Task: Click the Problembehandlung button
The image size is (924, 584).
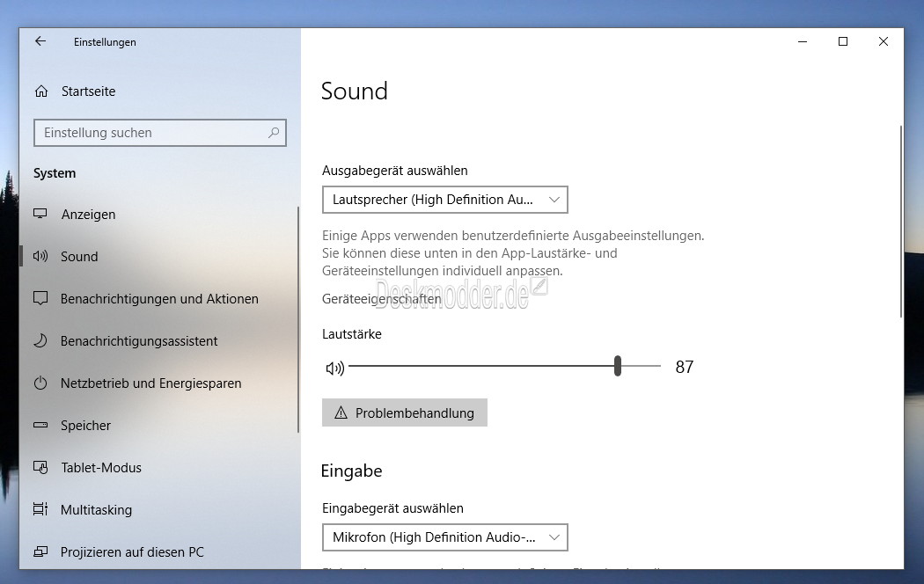Action: pyautogui.click(x=405, y=413)
